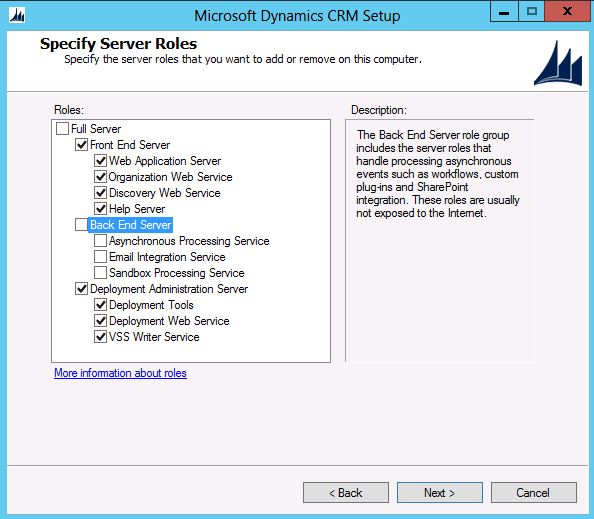
Task: Select the VSS Writer Service label
Action: click(154, 337)
